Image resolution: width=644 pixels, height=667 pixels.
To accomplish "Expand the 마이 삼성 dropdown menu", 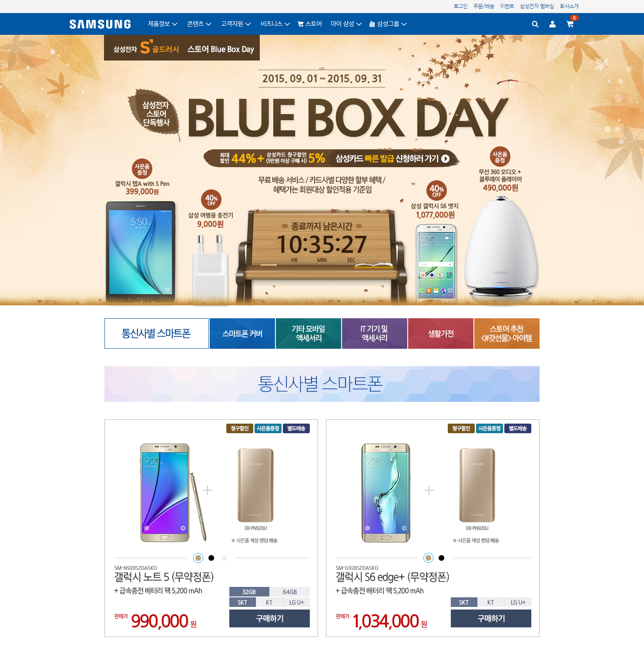I will (x=346, y=24).
